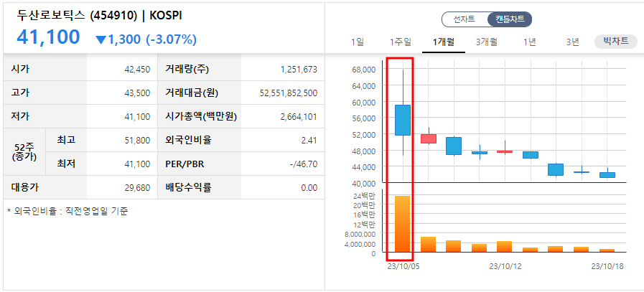This screenshot has width=644, height=292.
Task: Select the opening price value 42,450
Action: [137, 70]
